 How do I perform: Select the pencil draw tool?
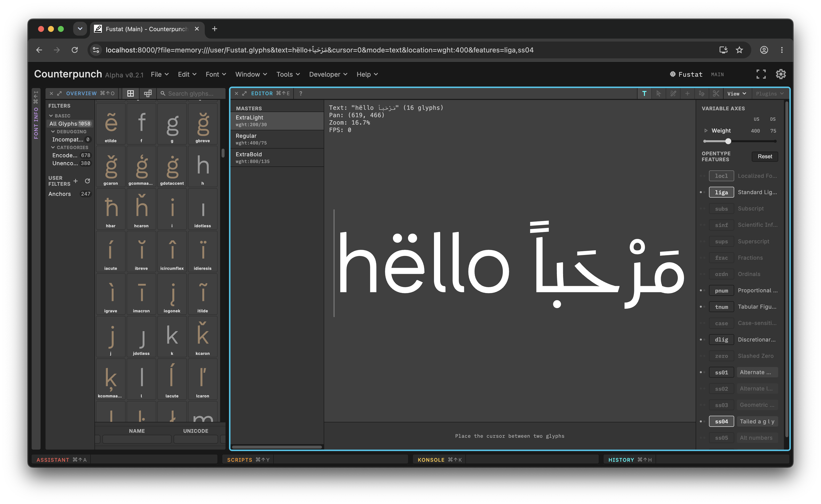pyautogui.click(x=673, y=94)
